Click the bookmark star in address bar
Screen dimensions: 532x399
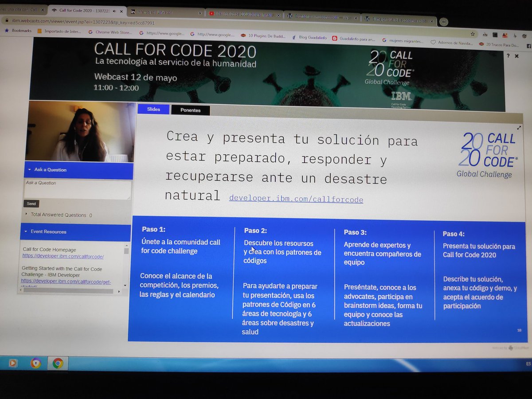tap(473, 33)
